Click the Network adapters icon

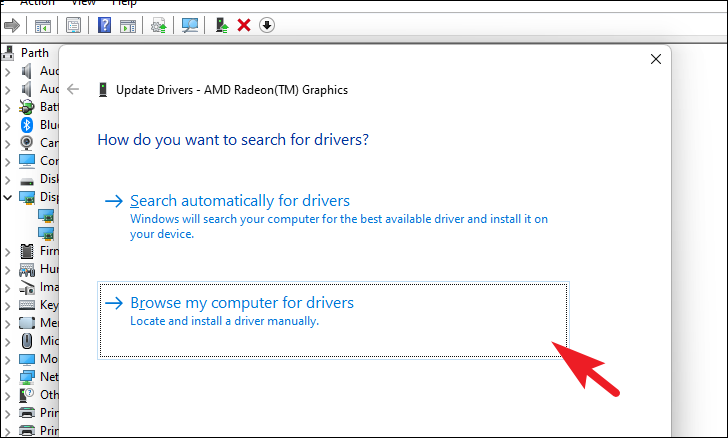[27, 377]
